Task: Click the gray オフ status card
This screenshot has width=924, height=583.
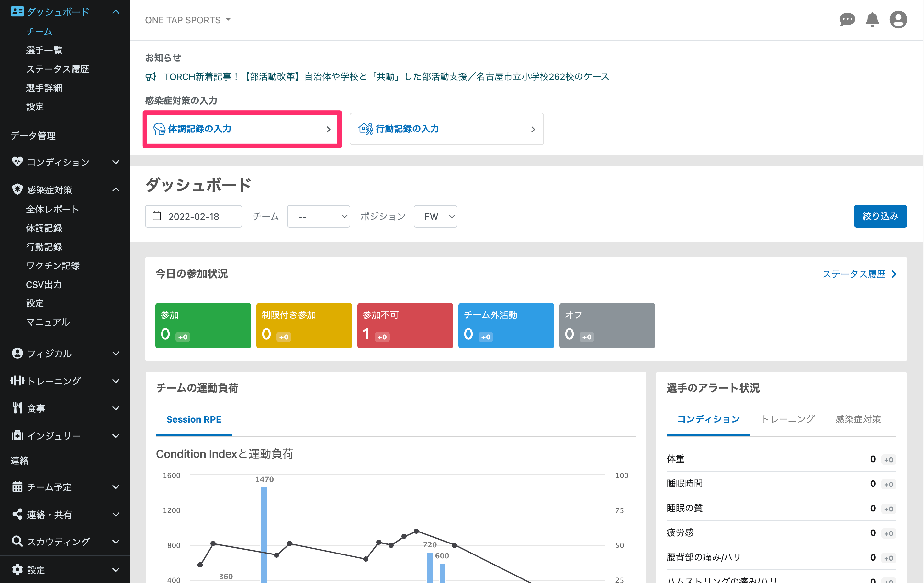Action: pos(607,326)
